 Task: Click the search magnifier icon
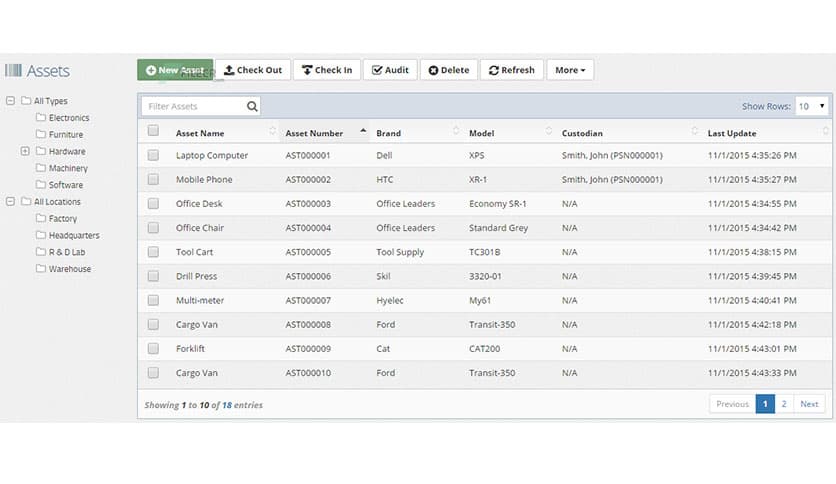[x=252, y=107]
